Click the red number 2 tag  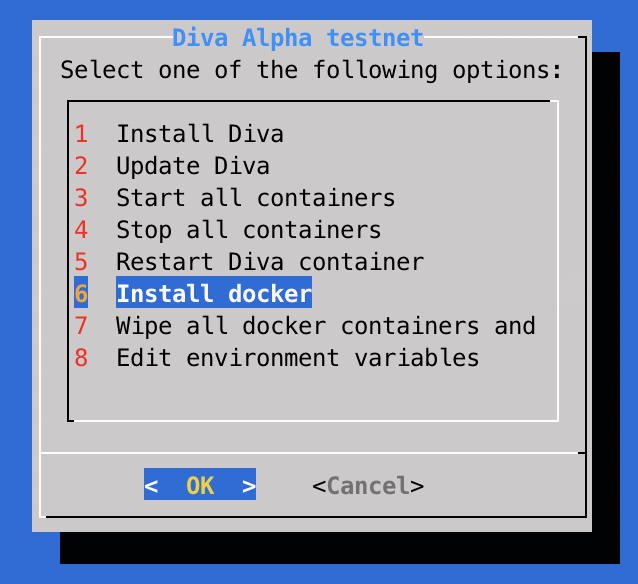[x=81, y=166]
